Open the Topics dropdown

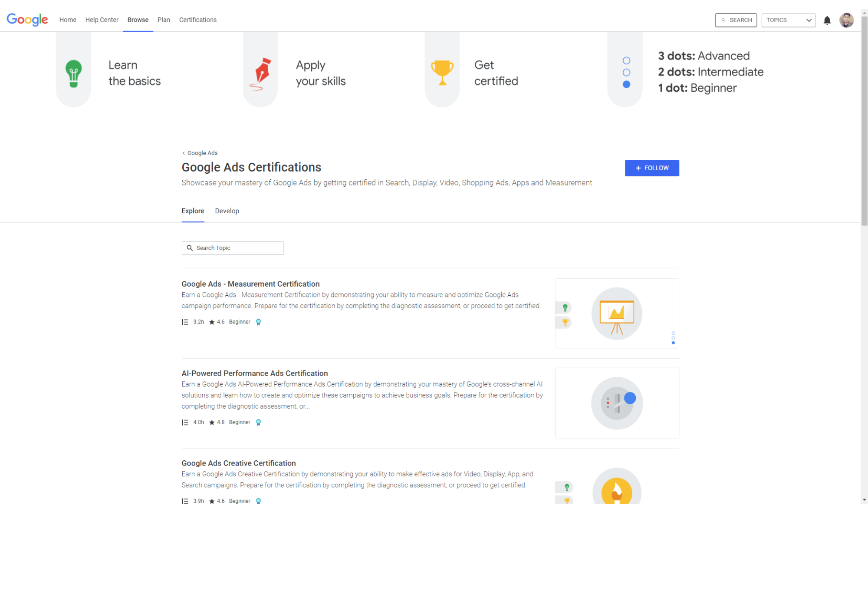click(x=789, y=20)
